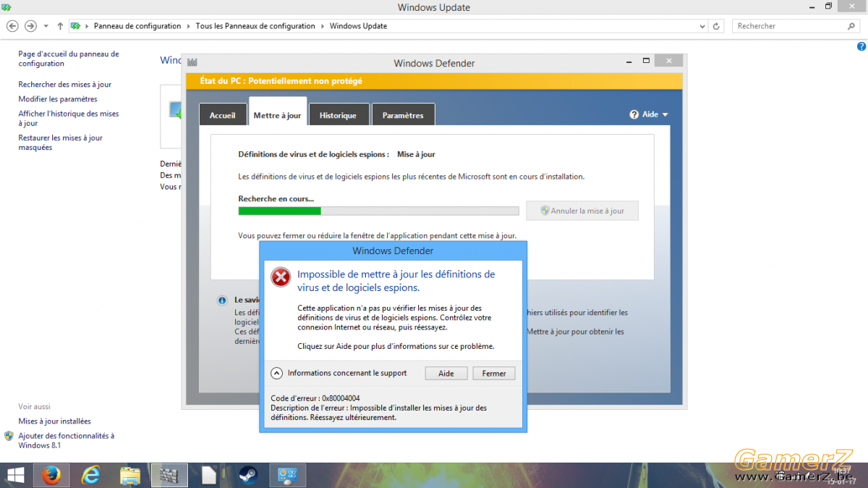
Task: Click the Back arrow in Windows Update
Action: pyautogui.click(x=12, y=26)
